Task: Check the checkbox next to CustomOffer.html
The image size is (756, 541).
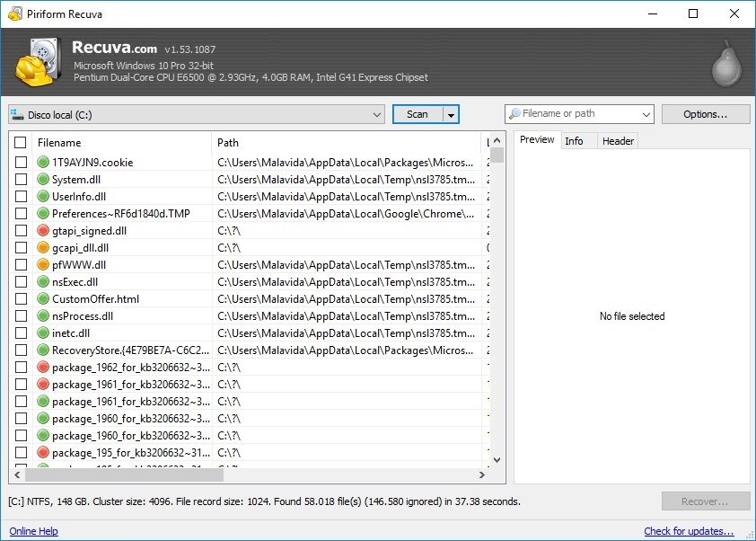Action: coord(22,298)
